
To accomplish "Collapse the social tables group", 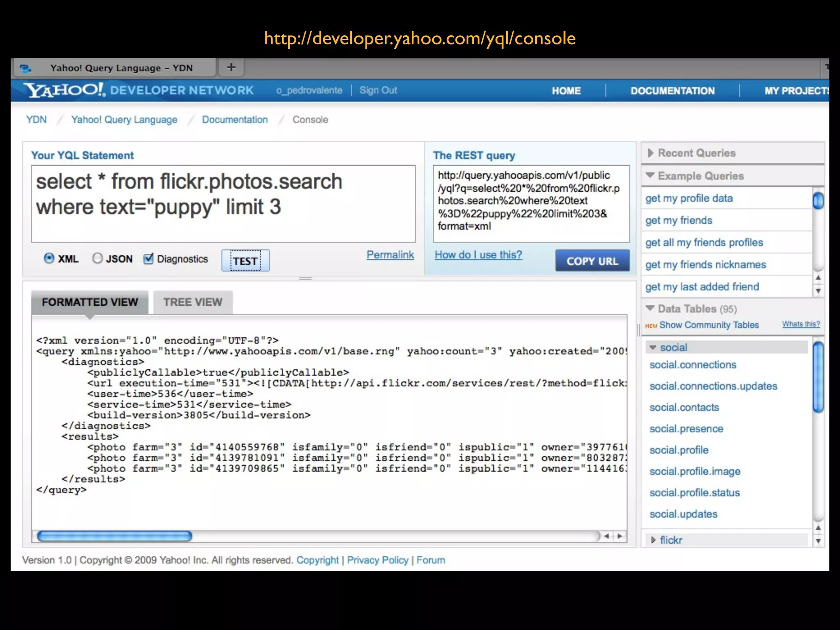I will click(x=653, y=347).
